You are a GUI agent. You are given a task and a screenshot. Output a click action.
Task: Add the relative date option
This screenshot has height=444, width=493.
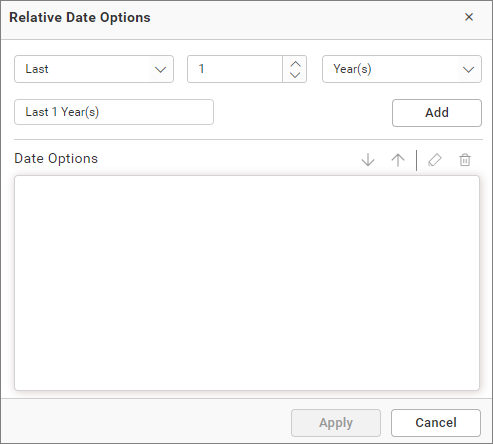click(x=437, y=113)
